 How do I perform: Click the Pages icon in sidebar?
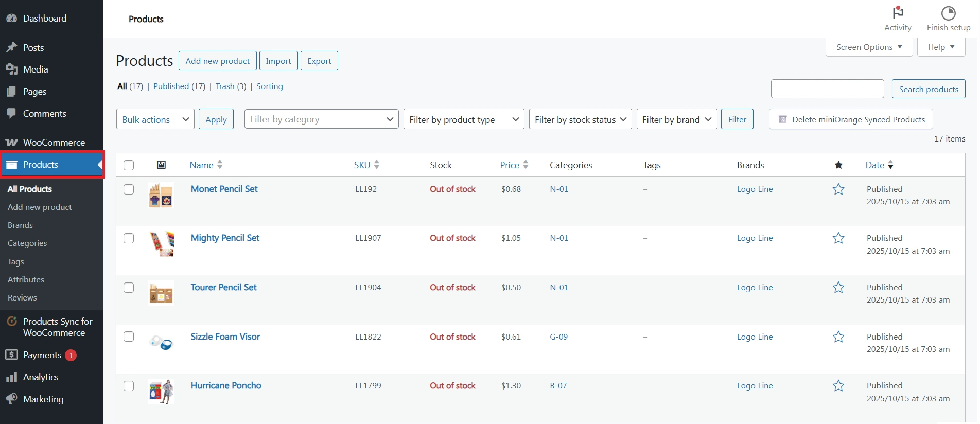11,92
